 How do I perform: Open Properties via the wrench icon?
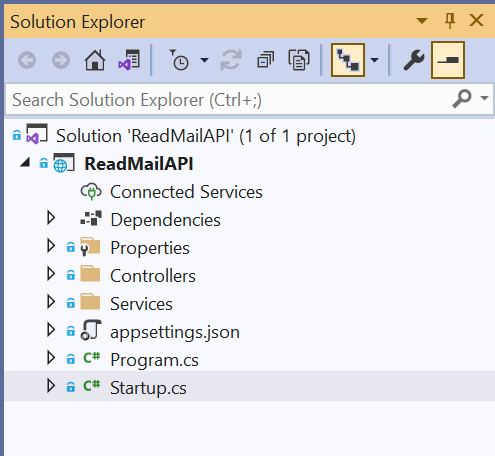tap(414, 60)
